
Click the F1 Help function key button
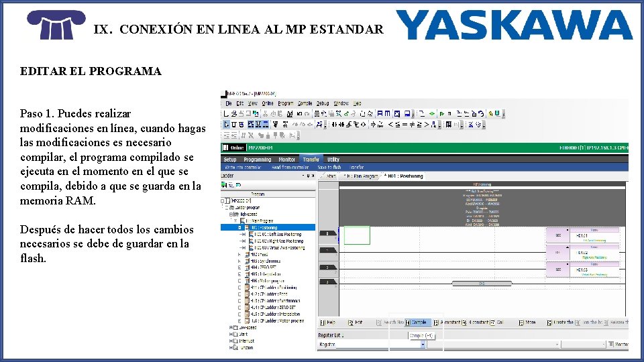(x=328, y=322)
